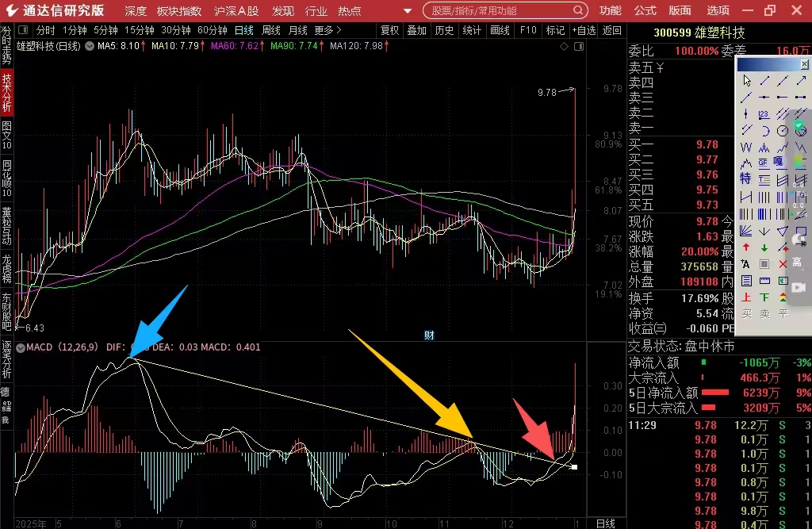Switch chart to 60分钟 period
Screen dimensions: 812x529
click(213, 31)
